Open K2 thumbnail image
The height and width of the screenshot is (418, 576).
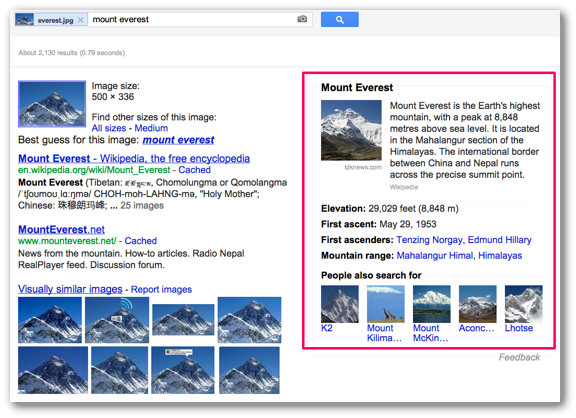(x=340, y=304)
